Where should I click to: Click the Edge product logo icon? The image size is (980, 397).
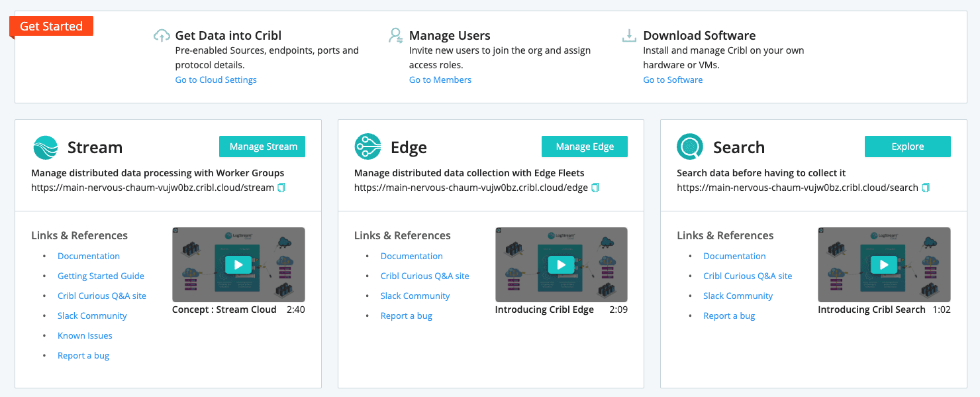[368, 147]
